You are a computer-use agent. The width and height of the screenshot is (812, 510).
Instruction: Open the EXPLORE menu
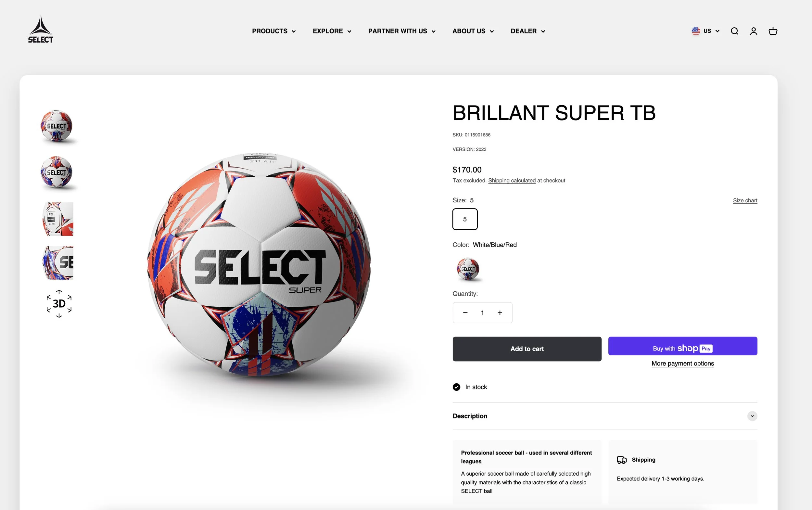[x=332, y=31]
